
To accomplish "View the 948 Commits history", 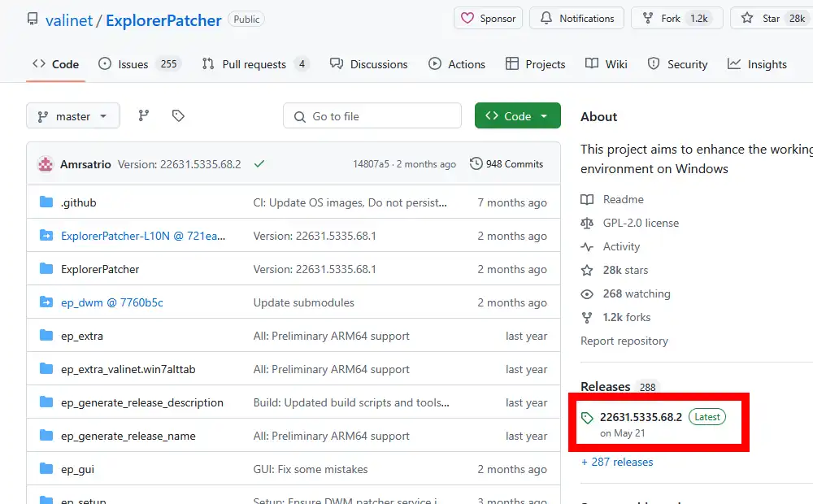I will [x=506, y=164].
